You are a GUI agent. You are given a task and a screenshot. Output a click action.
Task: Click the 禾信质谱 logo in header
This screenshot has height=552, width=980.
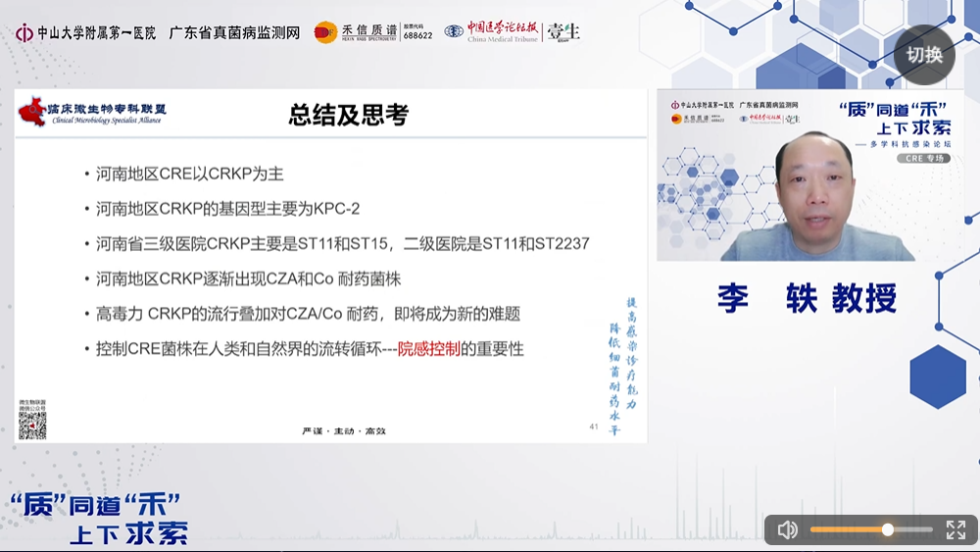point(355,32)
